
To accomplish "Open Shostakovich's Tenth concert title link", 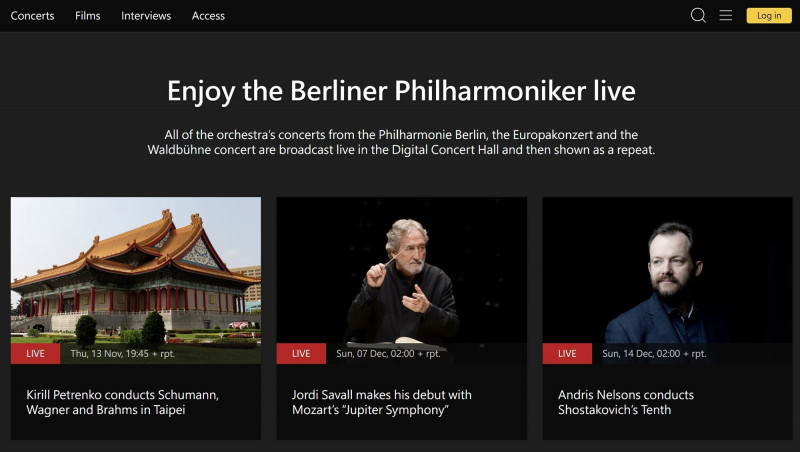I will coord(625,402).
